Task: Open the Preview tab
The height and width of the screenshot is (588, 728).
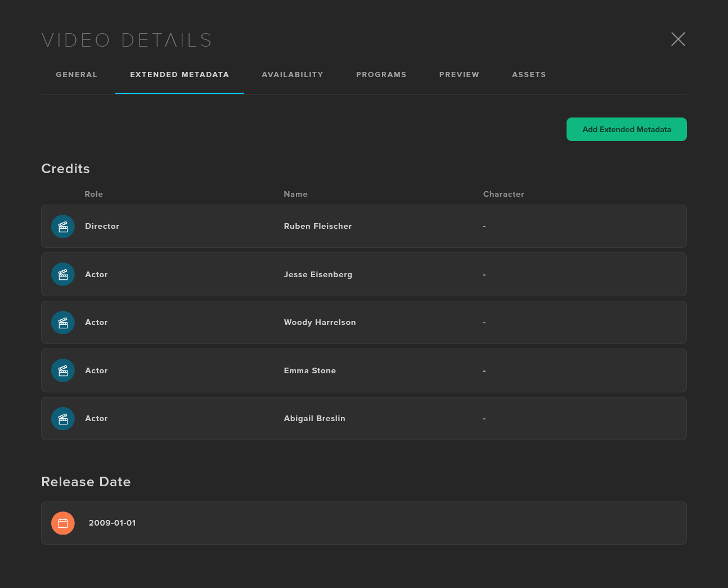Action: click(x=459, y=75)
